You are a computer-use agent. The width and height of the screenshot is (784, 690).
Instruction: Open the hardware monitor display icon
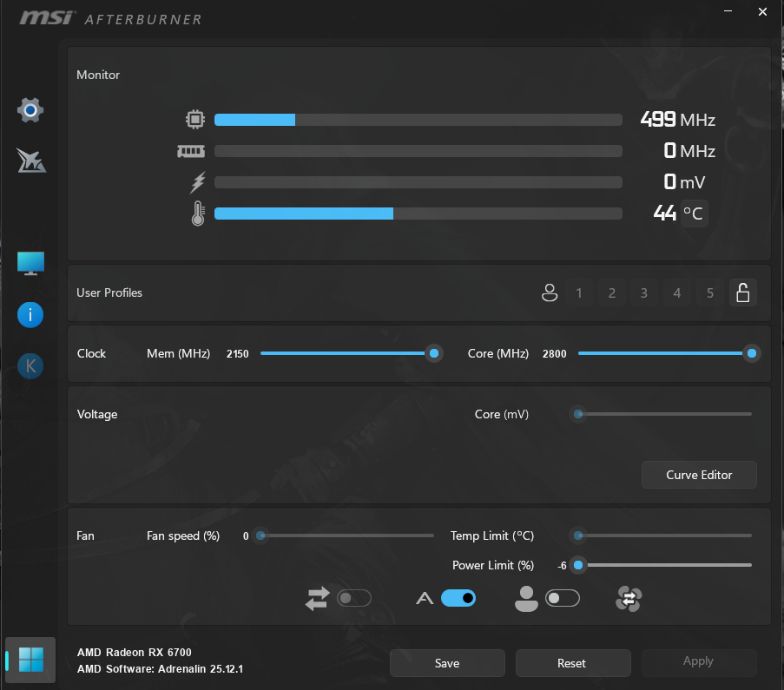(30, 263)
